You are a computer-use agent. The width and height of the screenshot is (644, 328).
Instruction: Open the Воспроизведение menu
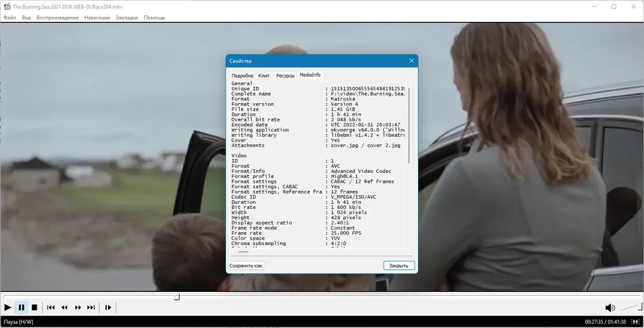click(57, 17)
